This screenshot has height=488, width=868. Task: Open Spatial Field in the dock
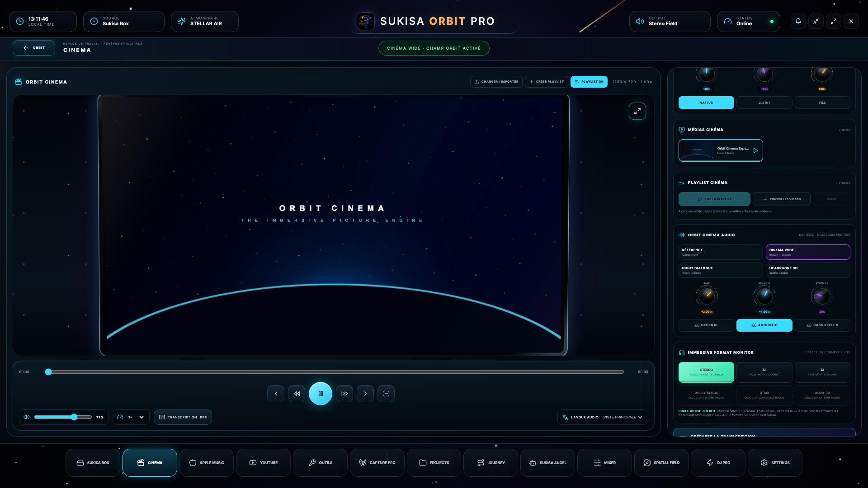(661, 463)
